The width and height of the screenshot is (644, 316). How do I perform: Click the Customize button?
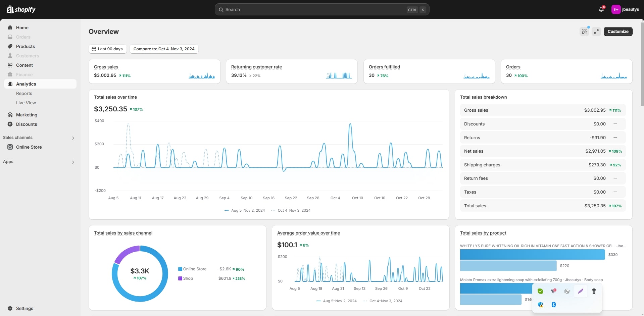point(618,32)
